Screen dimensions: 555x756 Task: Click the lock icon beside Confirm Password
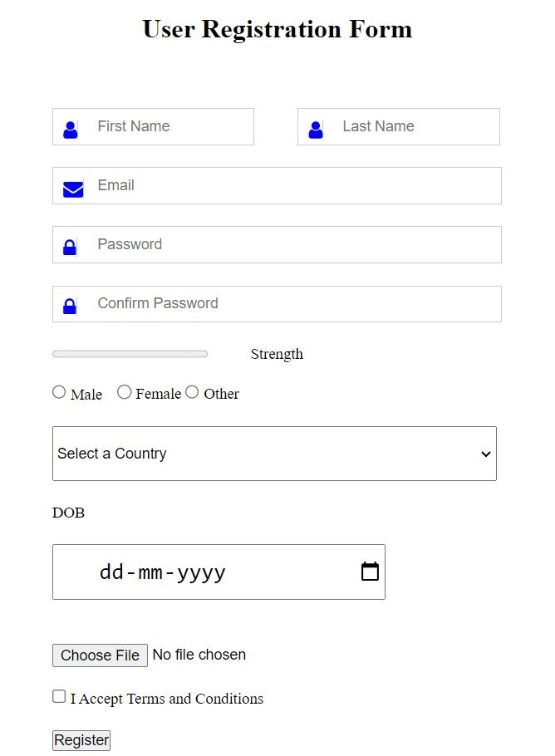click(x=70, y=307)
